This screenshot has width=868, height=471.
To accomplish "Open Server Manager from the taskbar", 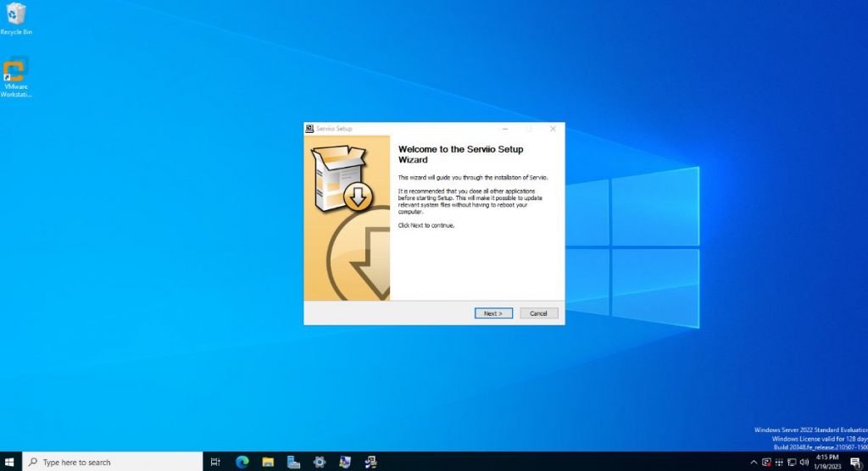I will pyautogui.click(x=293, y=462).
